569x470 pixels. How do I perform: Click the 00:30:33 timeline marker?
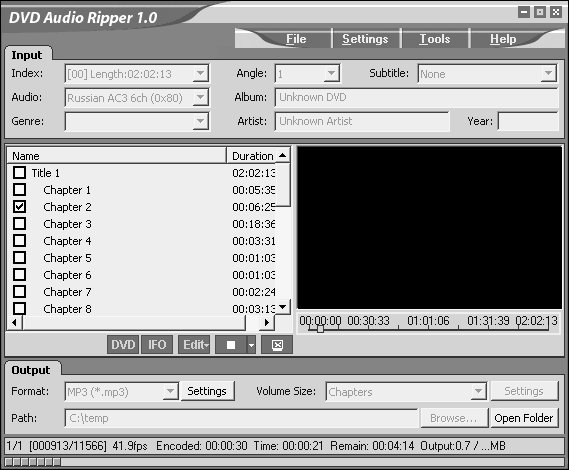[368, 320]
